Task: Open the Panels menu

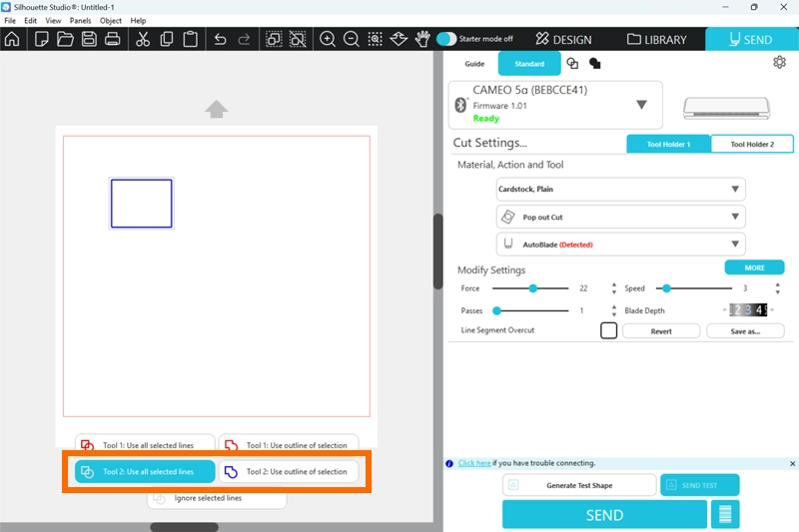Action: pos(81,20)
